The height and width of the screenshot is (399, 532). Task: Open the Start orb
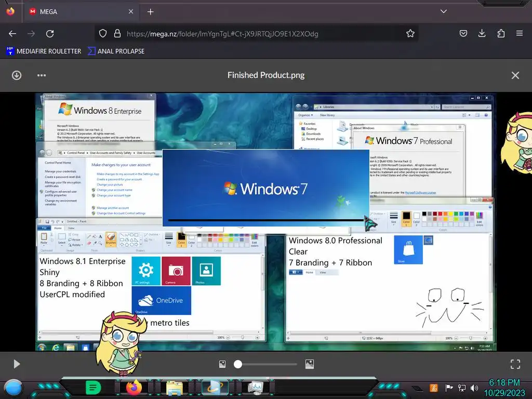tap(13, 388)
